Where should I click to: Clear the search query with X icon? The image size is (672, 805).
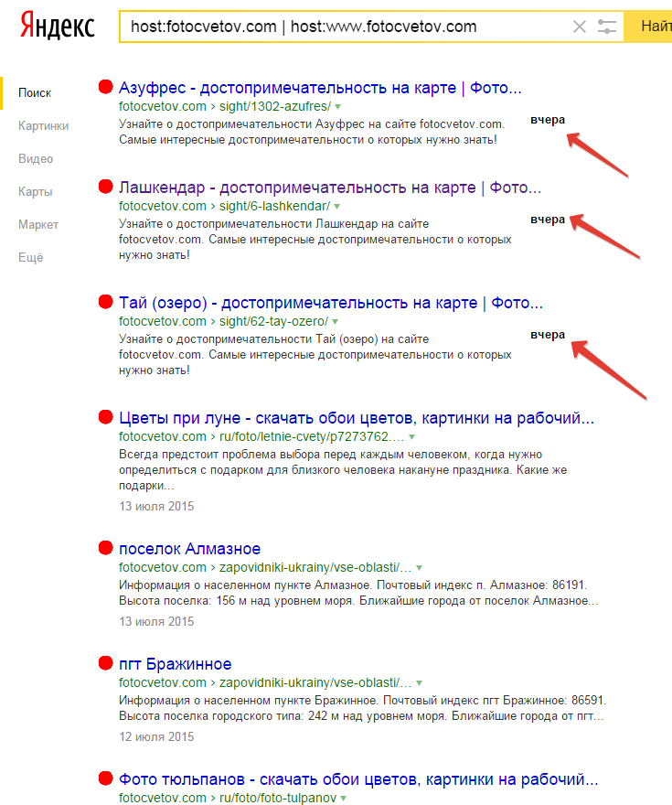click(x=579, y=27)
